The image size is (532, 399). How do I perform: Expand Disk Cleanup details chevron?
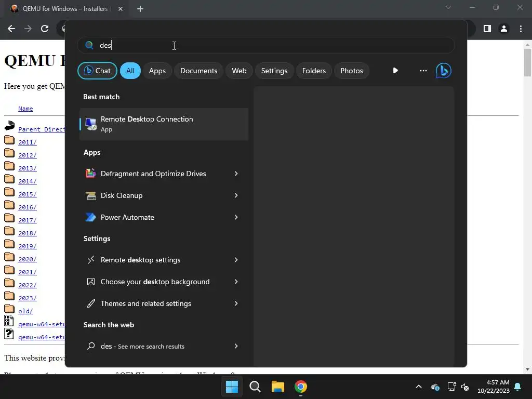[x=236, y=195]
